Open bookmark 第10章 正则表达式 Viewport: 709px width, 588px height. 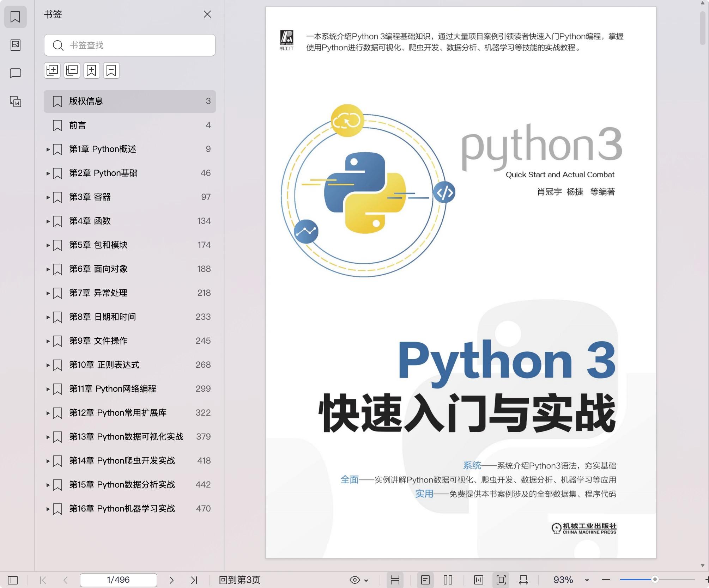point(129,365)
